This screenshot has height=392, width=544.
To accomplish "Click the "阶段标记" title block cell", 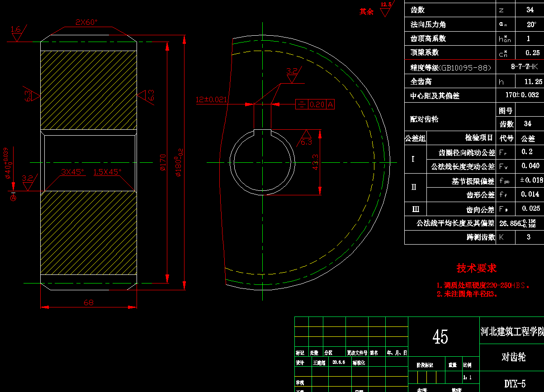I will click(425, 364).
